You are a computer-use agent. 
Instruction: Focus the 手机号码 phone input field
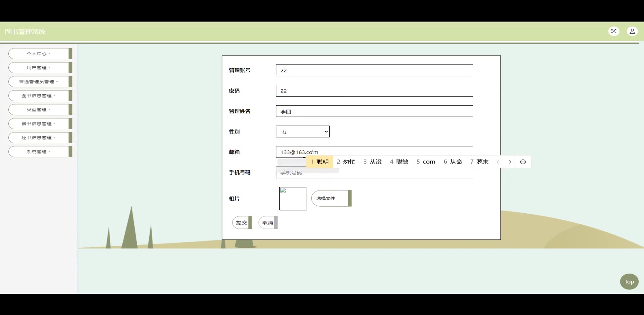[x=374, y=173]
